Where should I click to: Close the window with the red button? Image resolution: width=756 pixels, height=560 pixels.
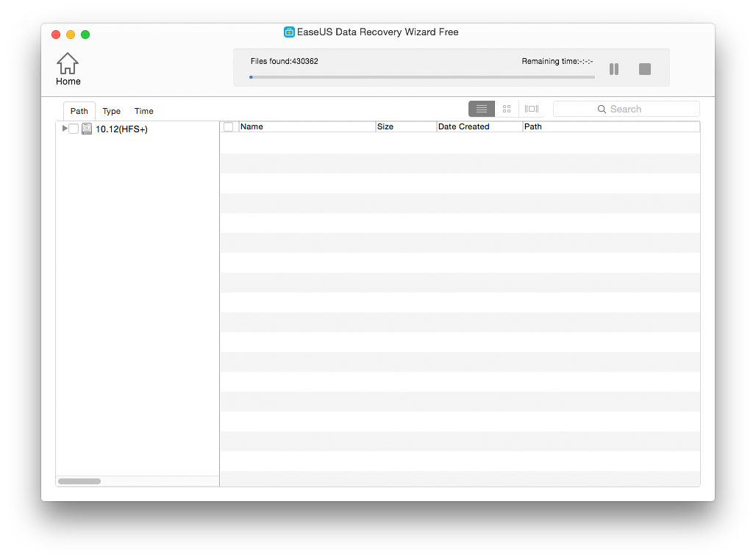click(x=56, y=35)
